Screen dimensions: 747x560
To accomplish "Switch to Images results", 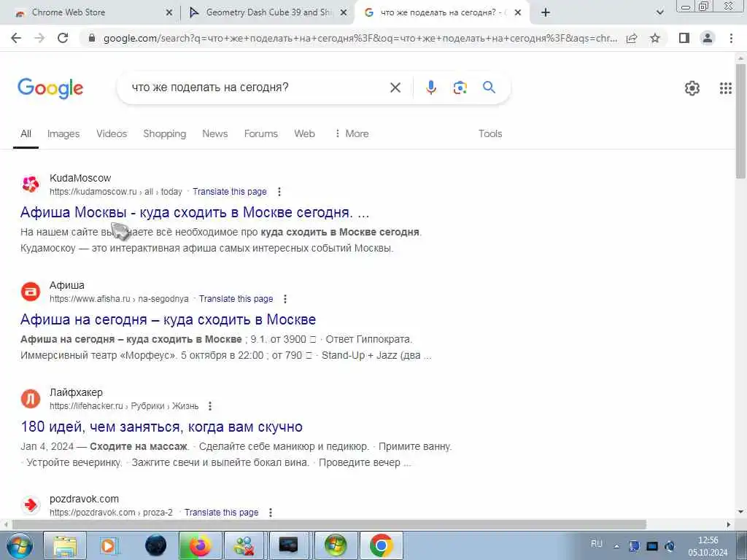I will click(63, 134).
